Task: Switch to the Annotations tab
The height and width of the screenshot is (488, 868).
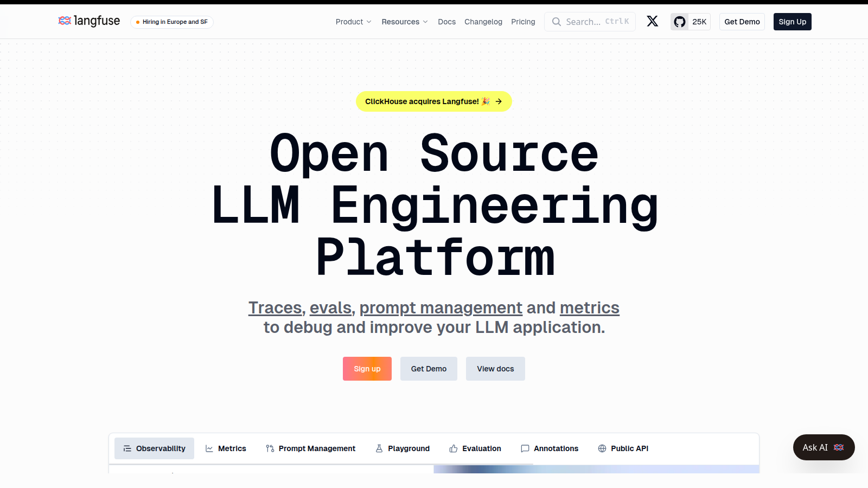Action: tap(550, 448)
